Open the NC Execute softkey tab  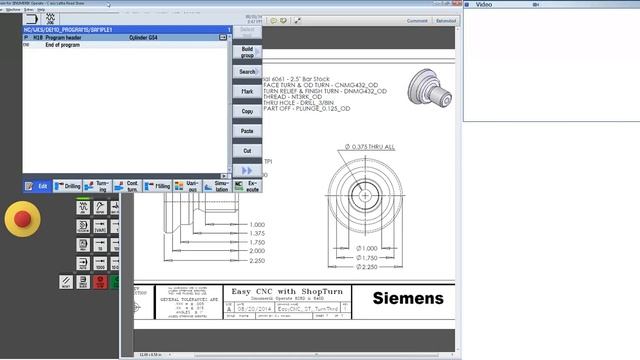coord(247,186)
